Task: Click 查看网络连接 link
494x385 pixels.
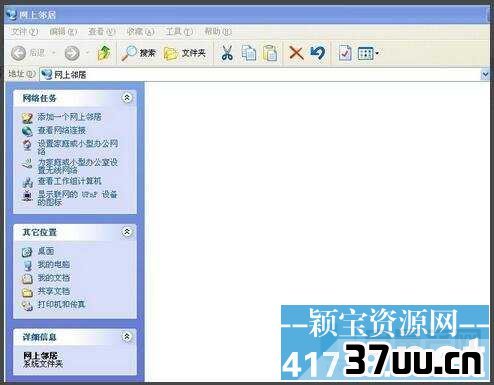Action: (x=61, y=130)
